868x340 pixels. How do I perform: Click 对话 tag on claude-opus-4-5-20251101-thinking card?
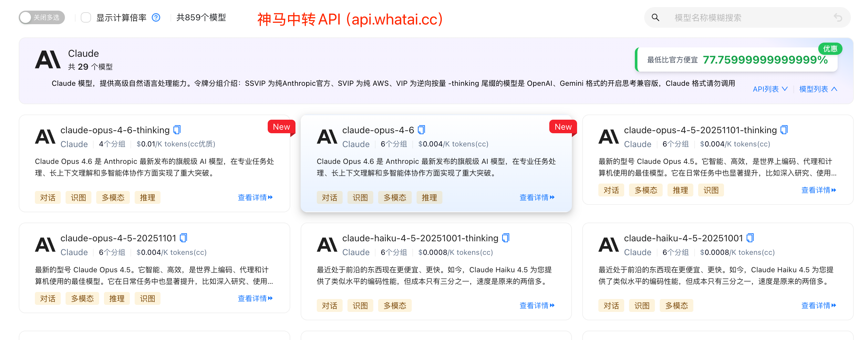(611, 190)
